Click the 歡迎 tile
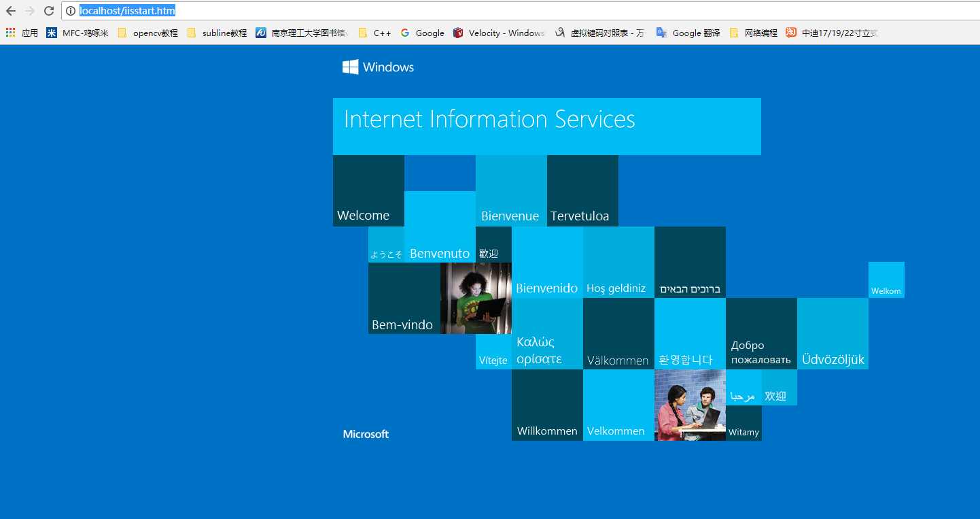980x519 pixels. pos(493,244)
